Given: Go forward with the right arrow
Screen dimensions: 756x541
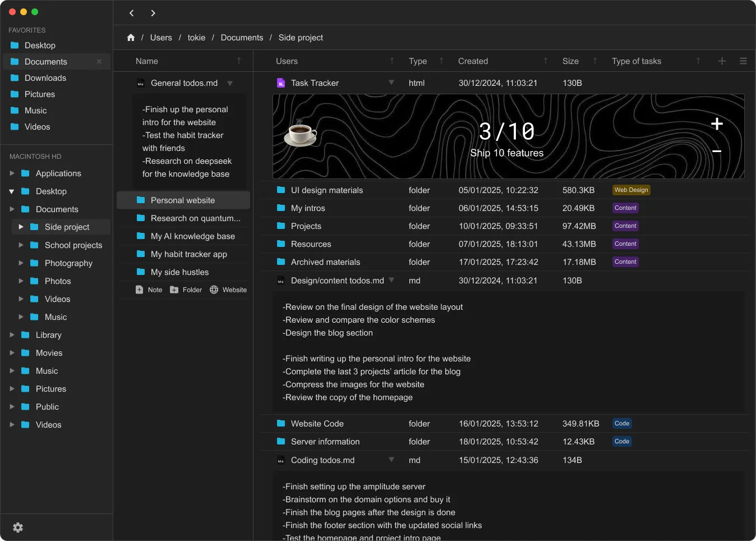Looking at the screenshot, I should [153, 13].
